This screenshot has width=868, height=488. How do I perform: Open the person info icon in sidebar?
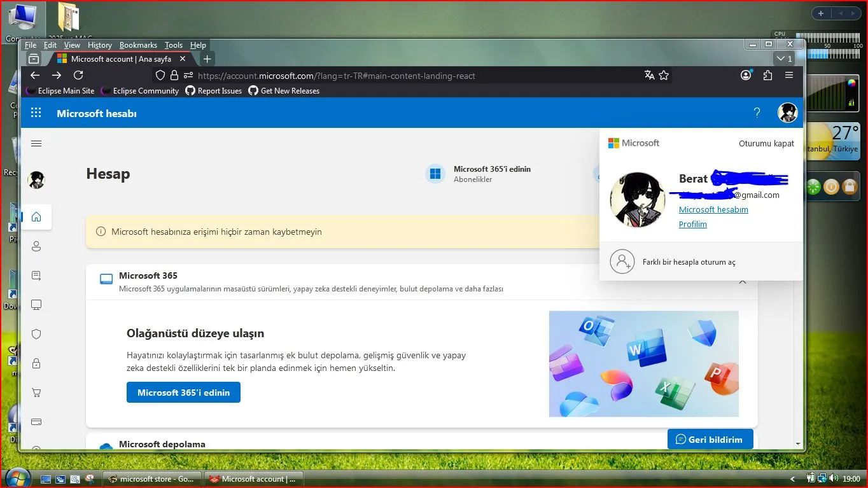pyautogui.click(x=36, y=246)
